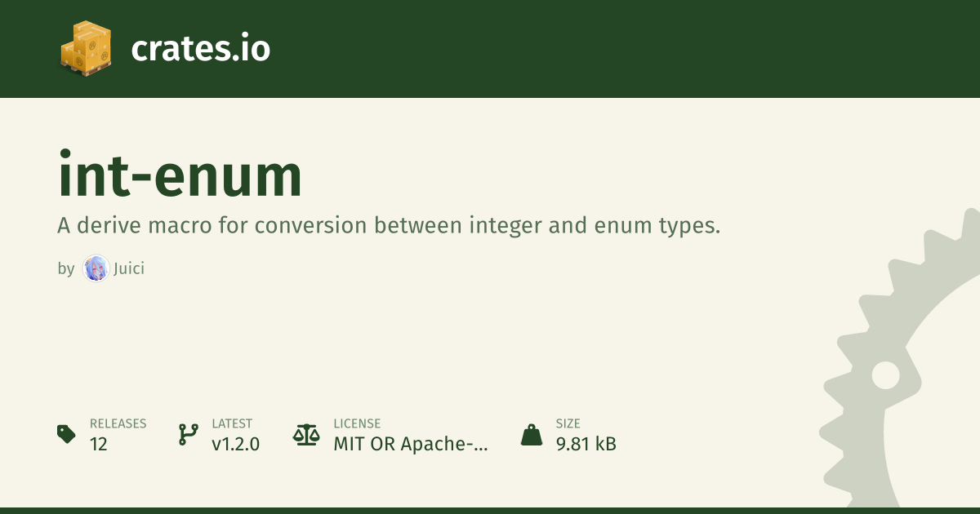Click the int-enum crate title

point(180,174)
